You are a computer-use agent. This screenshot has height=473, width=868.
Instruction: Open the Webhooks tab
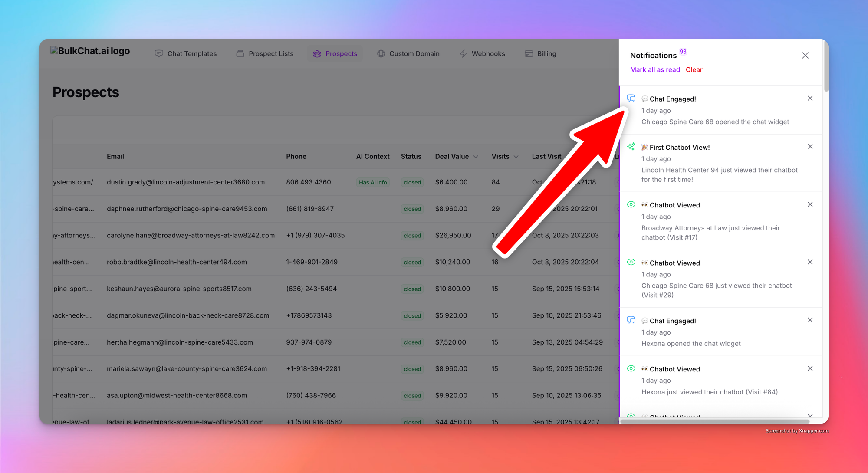[x=488, y=54]
